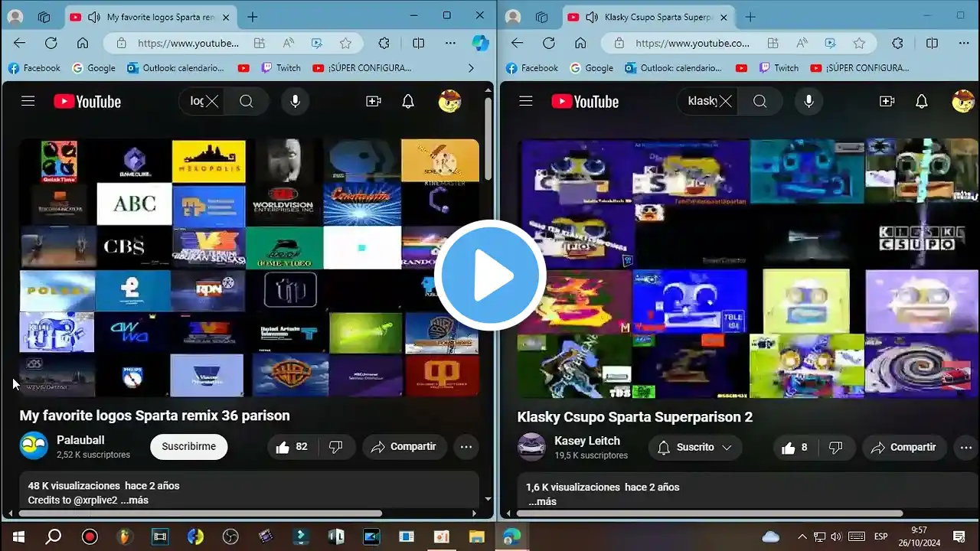Go to home page in left browser

(x=83, y=44)
